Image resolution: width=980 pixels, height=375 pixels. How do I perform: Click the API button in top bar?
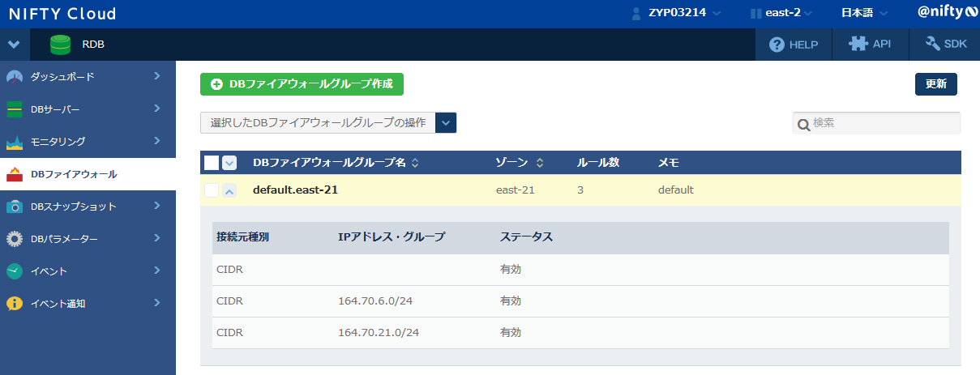pyautogui.click(x=871, y=45)
